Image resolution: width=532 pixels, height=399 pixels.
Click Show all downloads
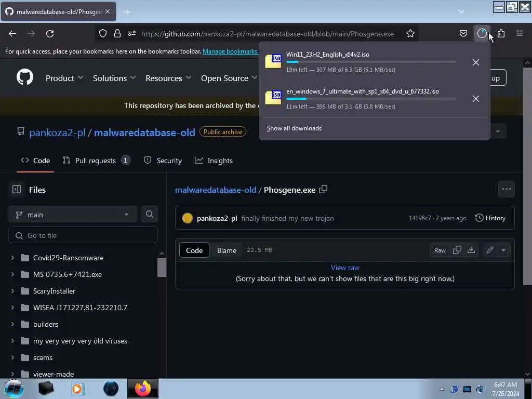(x=294, y=128)
